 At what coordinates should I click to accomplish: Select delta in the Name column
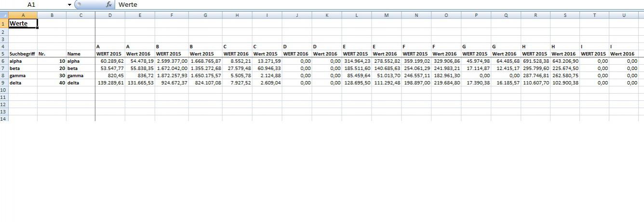coord(80,83)
